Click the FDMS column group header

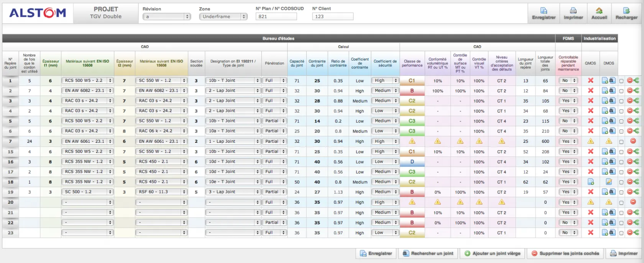(x=568, y=38)
